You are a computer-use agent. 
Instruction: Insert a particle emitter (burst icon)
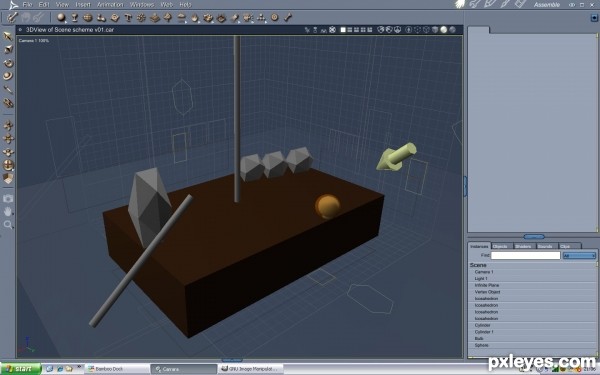point(141,18)
